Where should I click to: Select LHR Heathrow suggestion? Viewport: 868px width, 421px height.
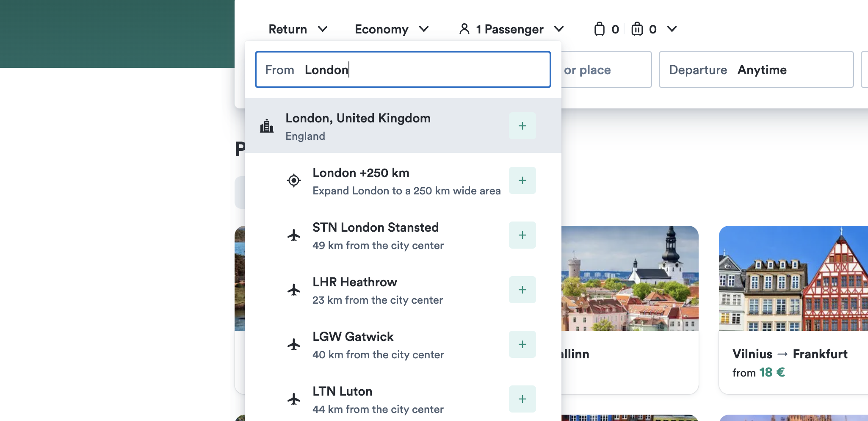[x=403, y=290]
